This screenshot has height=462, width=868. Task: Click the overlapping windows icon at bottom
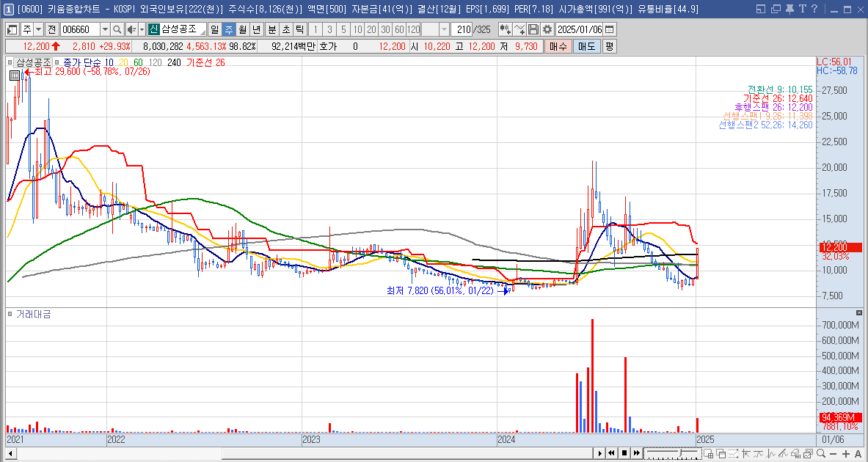(x=721, y=454)
